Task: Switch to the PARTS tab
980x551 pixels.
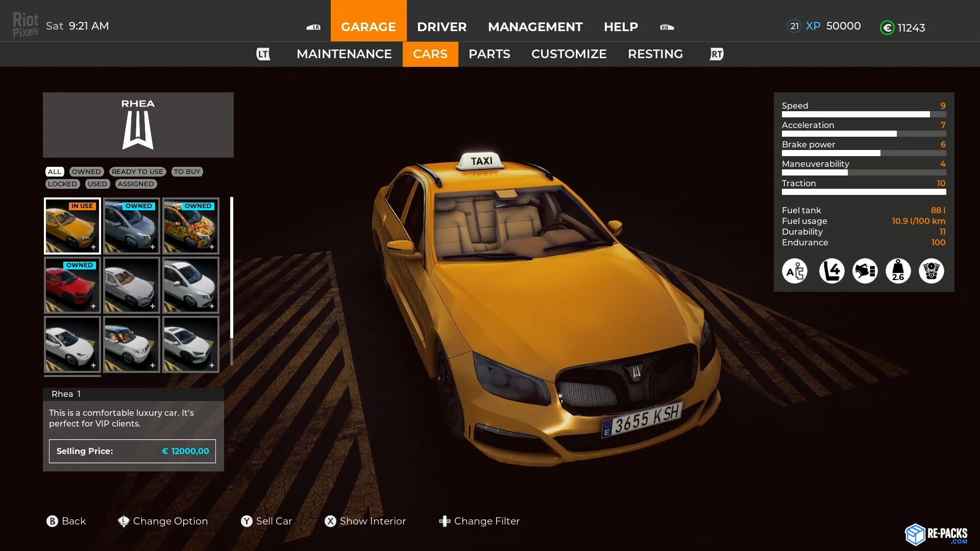Action: point(489,54)
